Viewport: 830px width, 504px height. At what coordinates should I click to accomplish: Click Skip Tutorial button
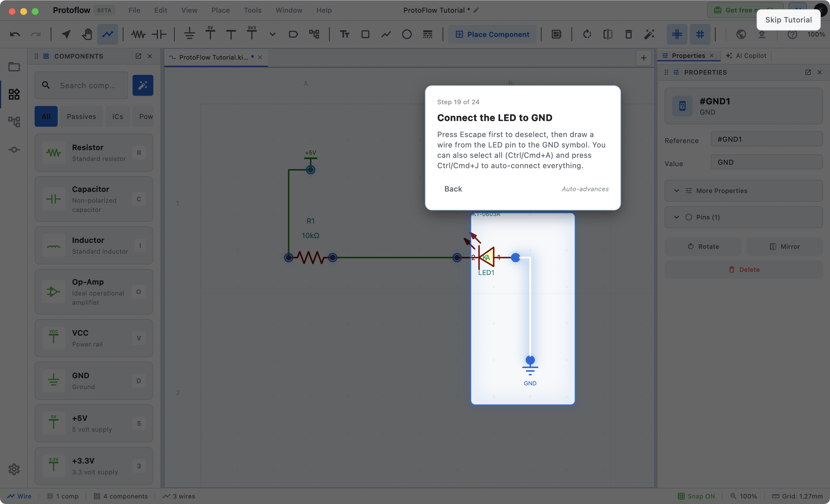coord(788,20)
